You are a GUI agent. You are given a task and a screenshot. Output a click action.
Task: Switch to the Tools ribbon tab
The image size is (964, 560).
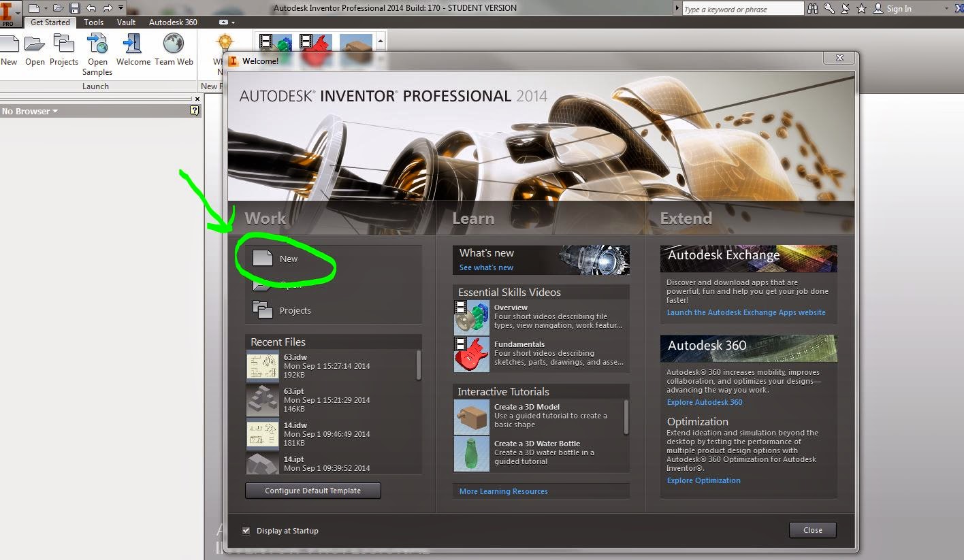pos(93,22)
